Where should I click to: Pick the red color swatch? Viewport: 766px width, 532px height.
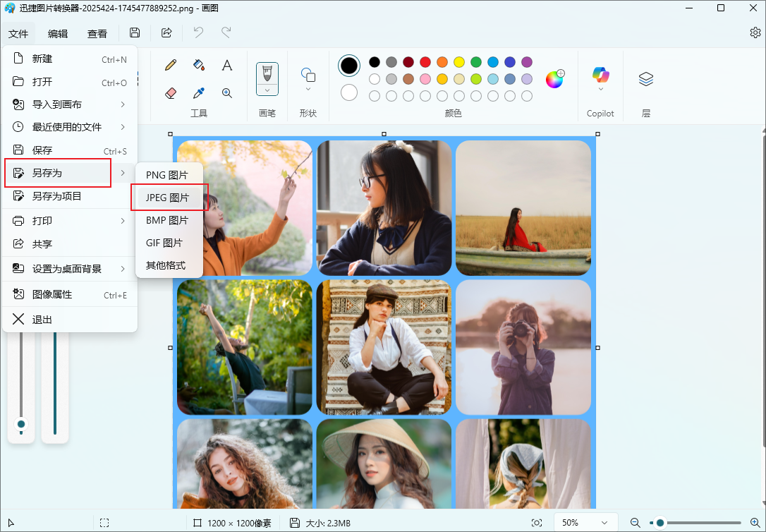pos(425,62)
